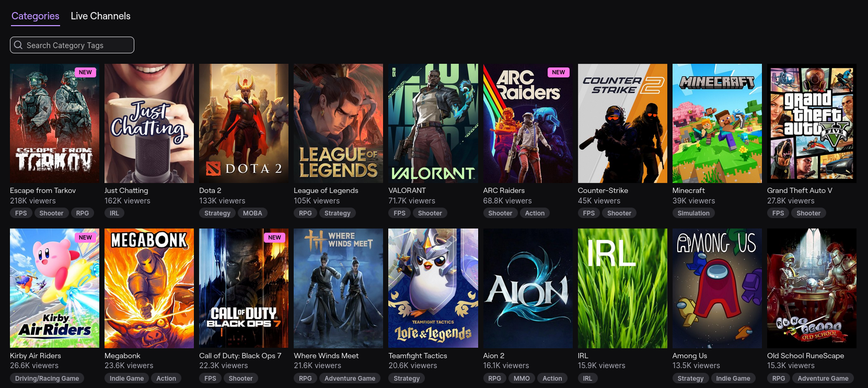Click the RPG tag under League of Legends
This screenshot has height=388, width=868.
(305, 213)
